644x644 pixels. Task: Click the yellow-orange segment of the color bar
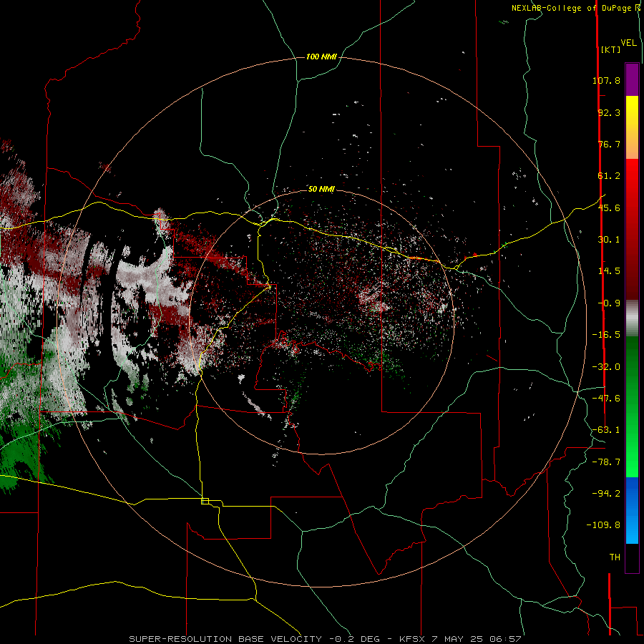[x=632, y=127]
